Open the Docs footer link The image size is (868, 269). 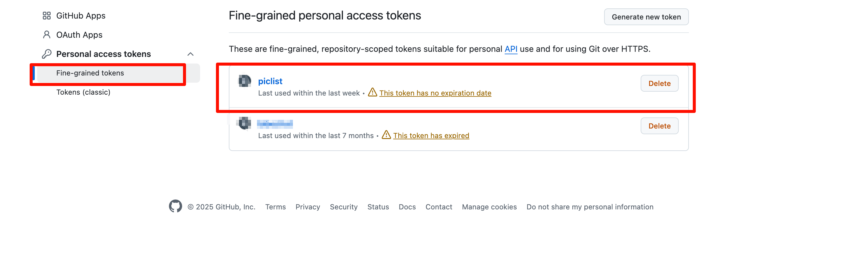tap(407, 207)
